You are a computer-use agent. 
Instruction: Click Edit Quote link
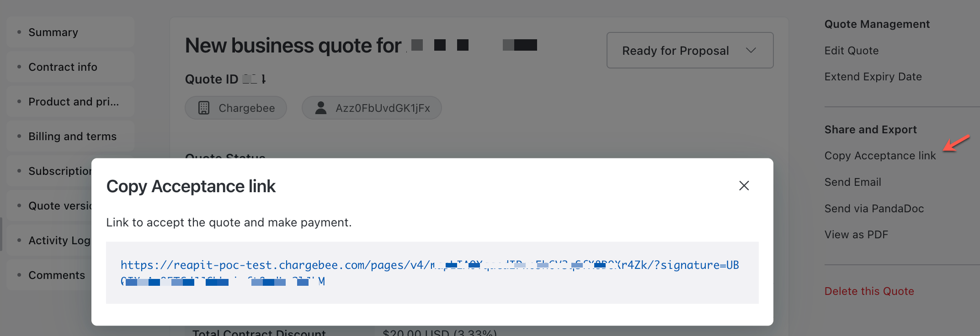851,51
